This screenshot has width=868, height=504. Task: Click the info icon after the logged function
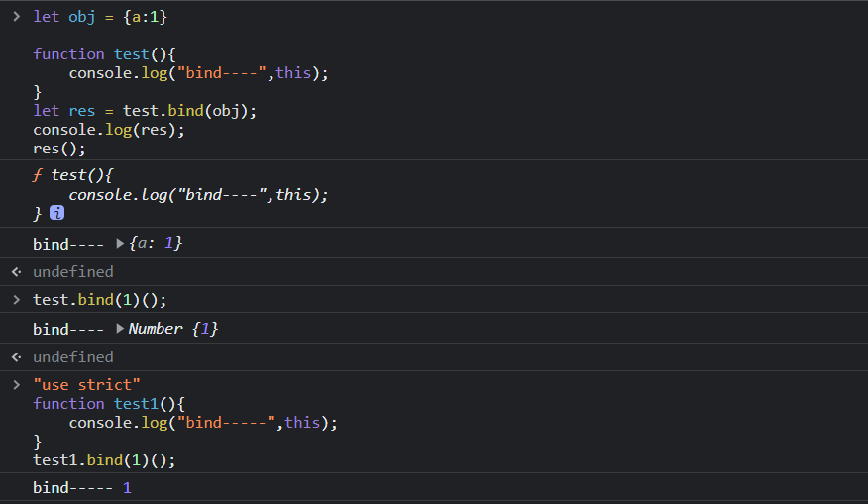coord(57,213)
